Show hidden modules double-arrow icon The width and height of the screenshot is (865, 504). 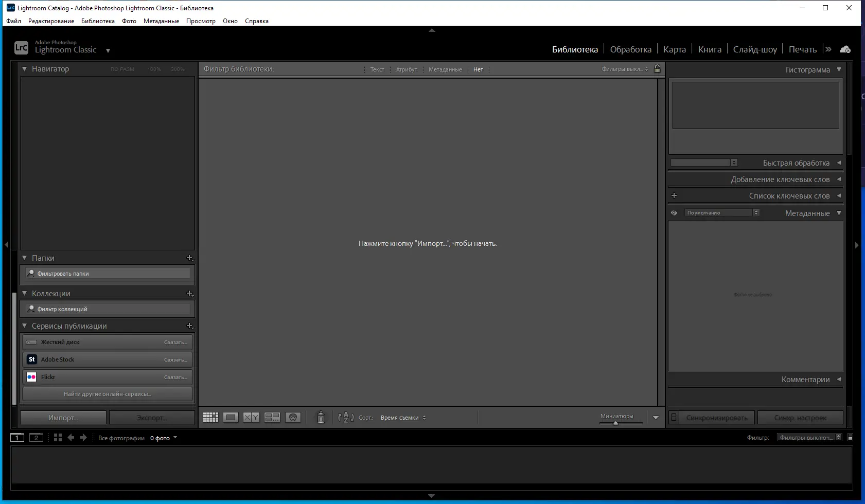(x=828, y=49)
